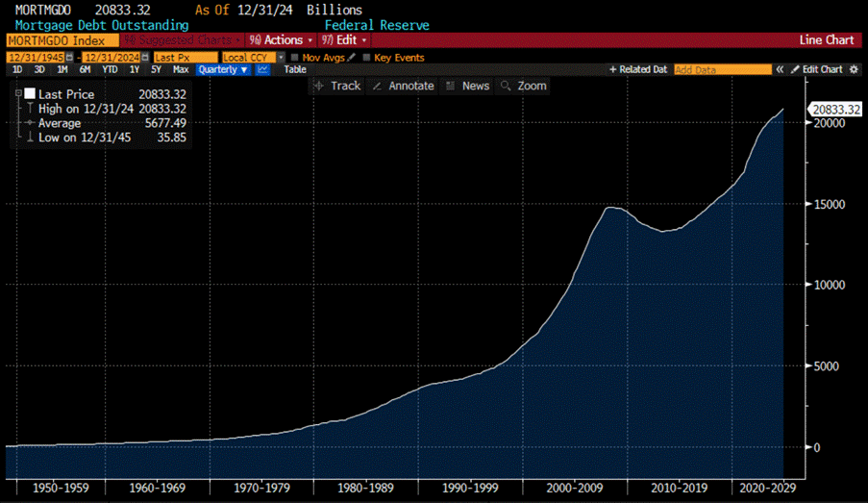The image size is (868, 503).
Task: Toggle Mov Avgs checkbox
Action: tap(294, 57)
